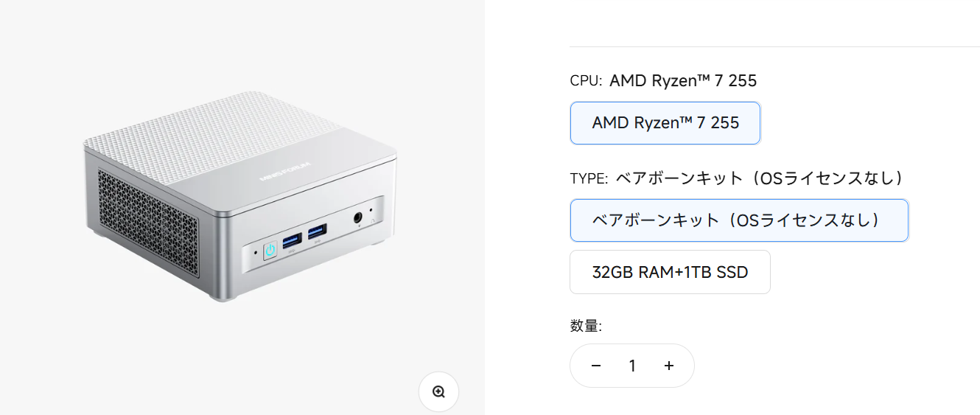Click the "数量:" quantity label
The image size is (980, 415).
pyautogui.click(x=586, y=326)
